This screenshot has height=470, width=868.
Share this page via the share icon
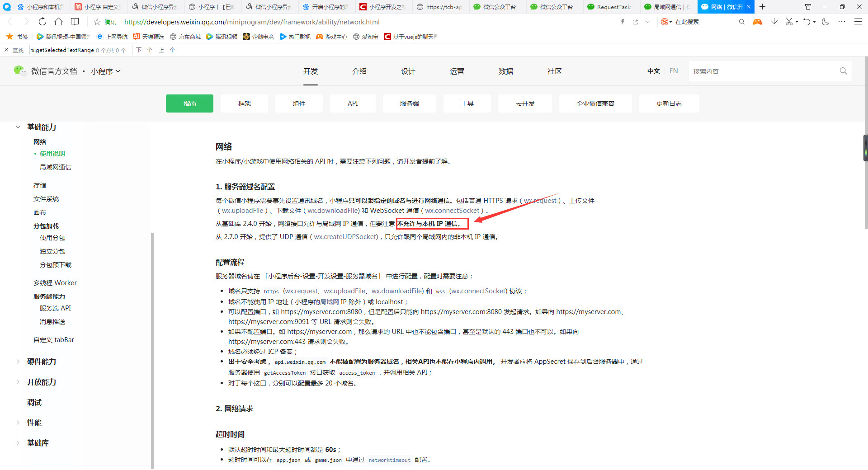coord(635,22)
